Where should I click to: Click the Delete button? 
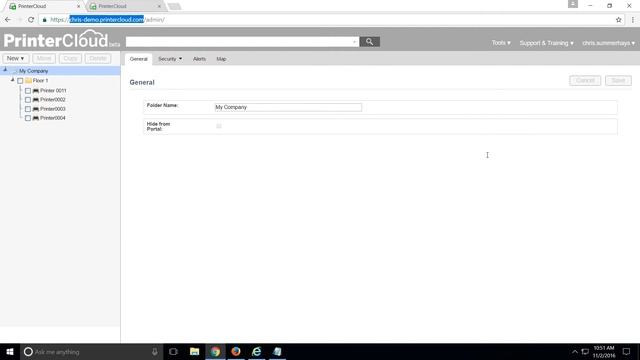(98, 58)
